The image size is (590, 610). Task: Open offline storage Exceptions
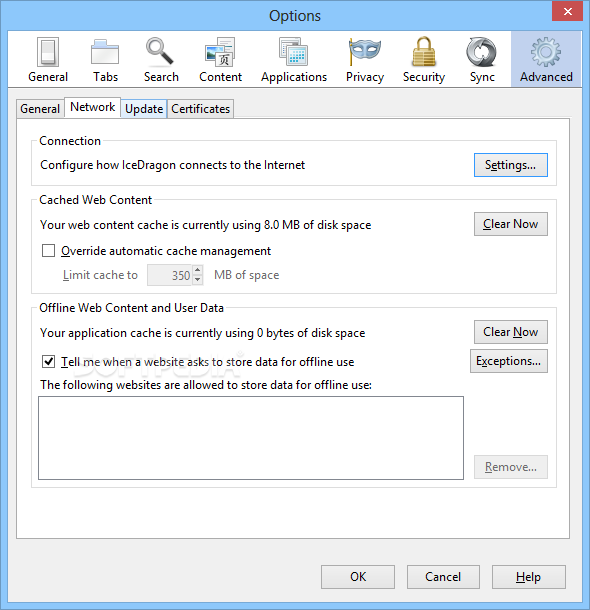pos(509,361)
